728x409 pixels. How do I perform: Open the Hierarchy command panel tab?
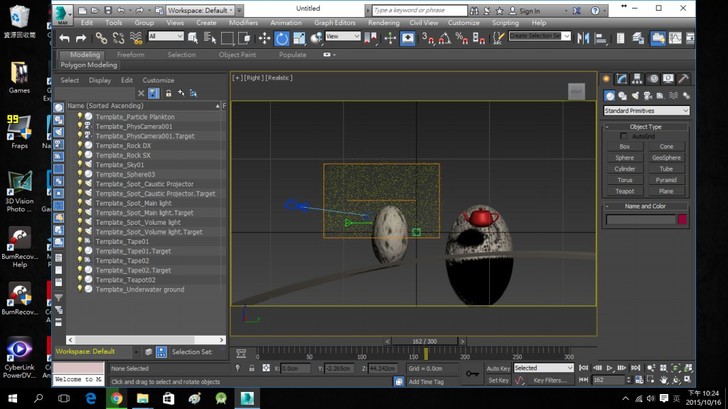pos(637,78)
